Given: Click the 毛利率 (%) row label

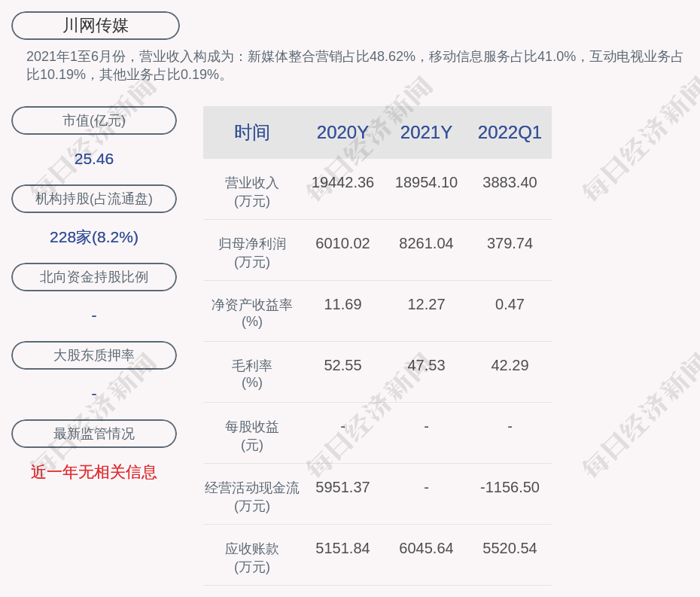Looking at the screenshot, I should coord(252,374).
